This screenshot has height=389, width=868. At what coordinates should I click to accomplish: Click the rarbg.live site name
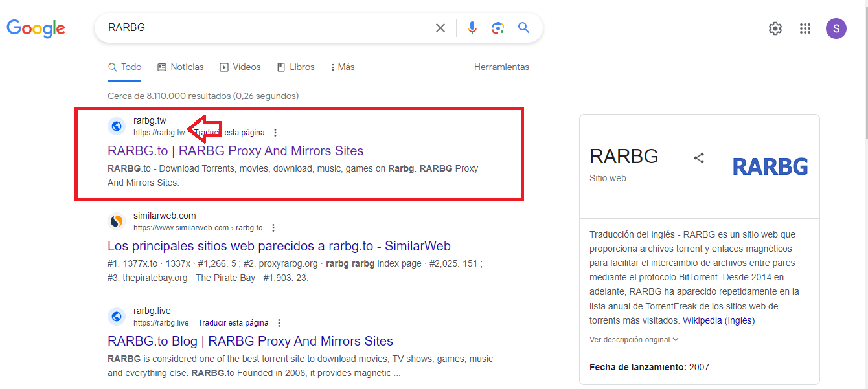[152, 311]
